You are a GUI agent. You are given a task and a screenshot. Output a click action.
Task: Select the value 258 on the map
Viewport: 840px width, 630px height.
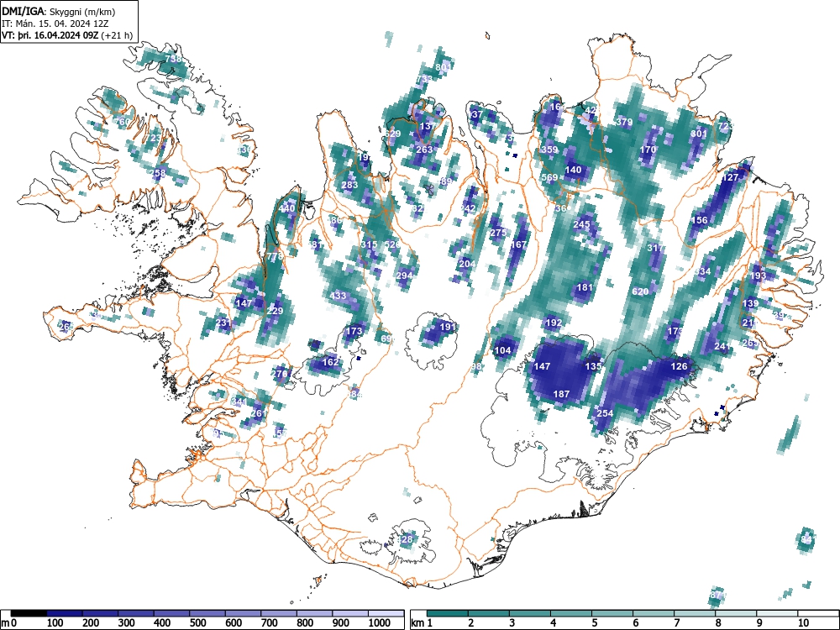(158, 173)
